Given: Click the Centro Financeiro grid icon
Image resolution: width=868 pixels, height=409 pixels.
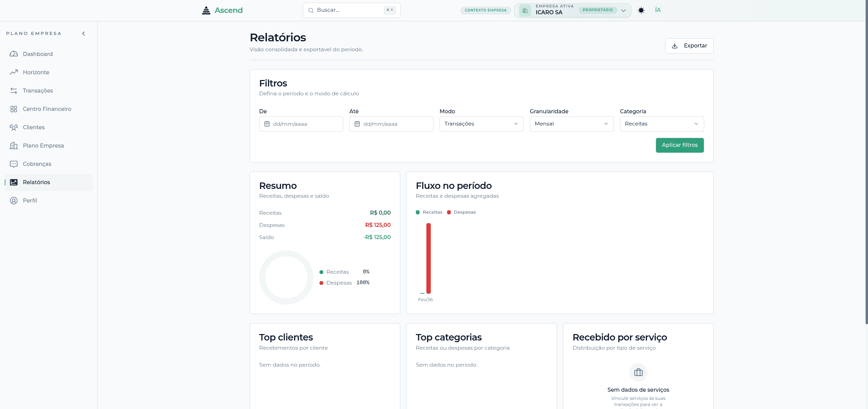Looking at the screenshot, I should [x=14, y=109].
